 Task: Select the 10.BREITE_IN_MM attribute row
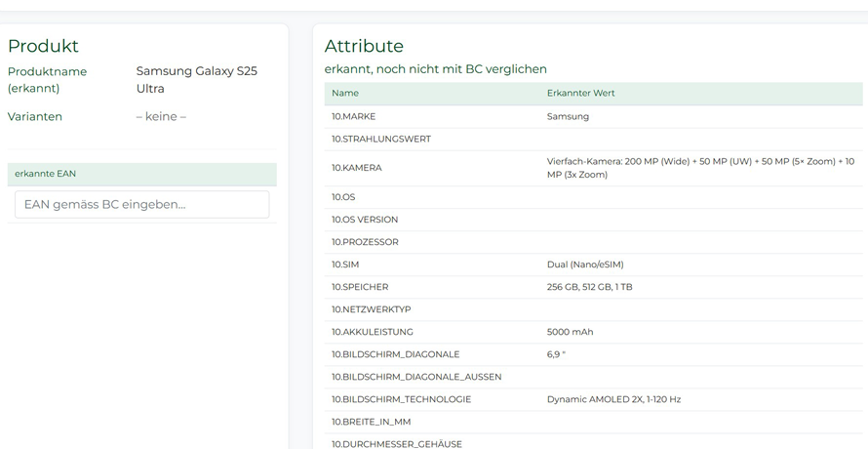tap(371, 422)
